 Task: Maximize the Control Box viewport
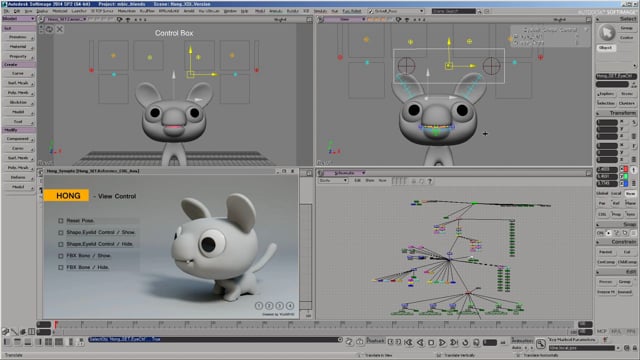(309, 19)
